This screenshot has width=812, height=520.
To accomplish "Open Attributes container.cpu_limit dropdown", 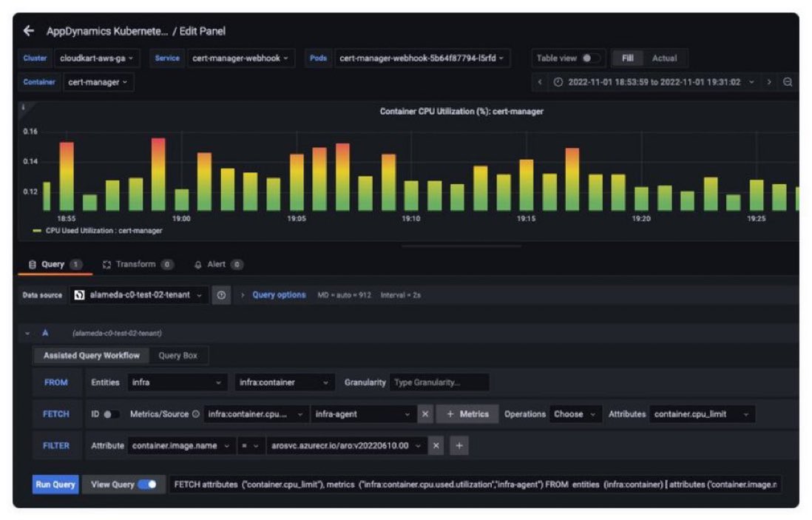I will pos(702,413).
